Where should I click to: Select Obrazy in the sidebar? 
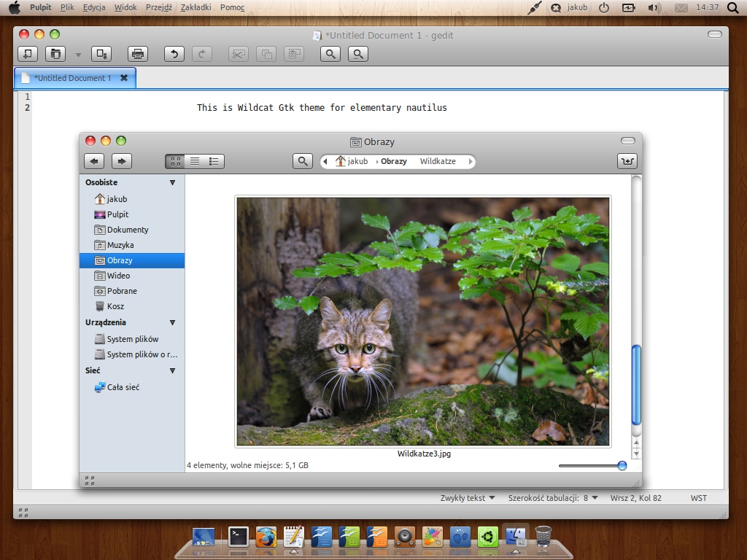(132, 260)
